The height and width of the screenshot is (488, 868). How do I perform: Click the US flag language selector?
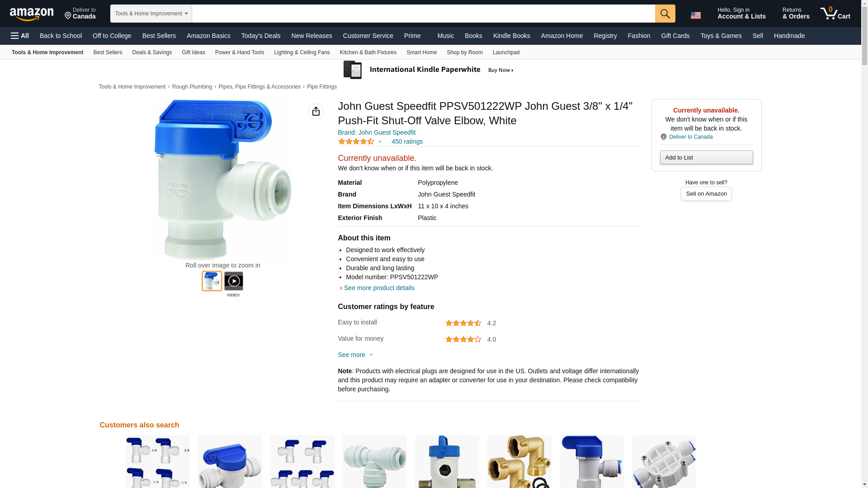pyautogui.click(x=696, y=15)
